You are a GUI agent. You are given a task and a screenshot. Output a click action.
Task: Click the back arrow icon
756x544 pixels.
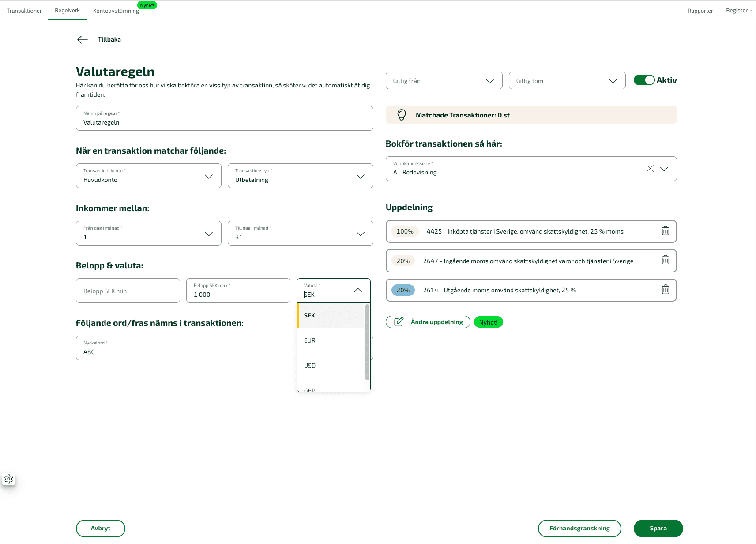click(83, 40)
